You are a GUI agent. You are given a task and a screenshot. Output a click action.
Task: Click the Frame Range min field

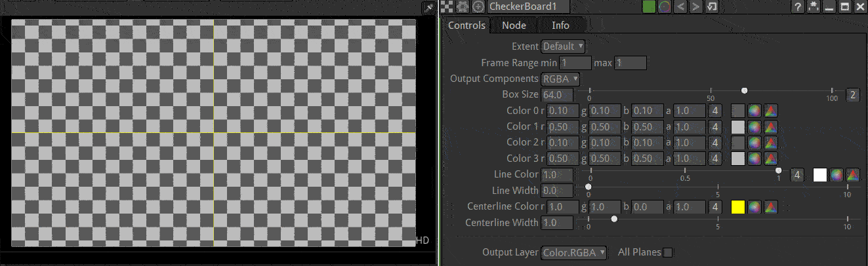coord(575,63)
